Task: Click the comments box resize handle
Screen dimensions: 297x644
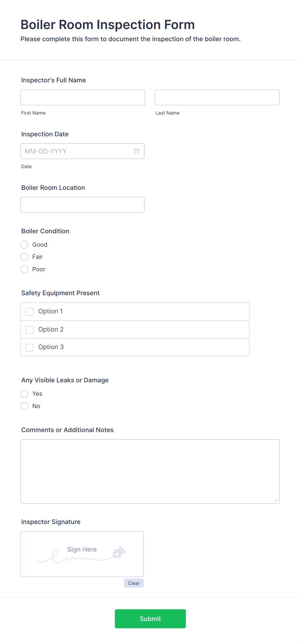Action: coord(276,500)
